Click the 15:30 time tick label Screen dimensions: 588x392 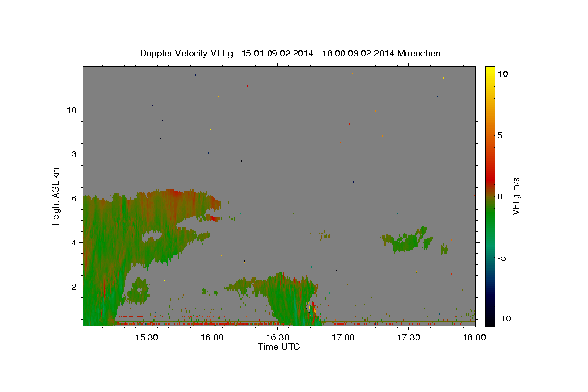[146, 337]
